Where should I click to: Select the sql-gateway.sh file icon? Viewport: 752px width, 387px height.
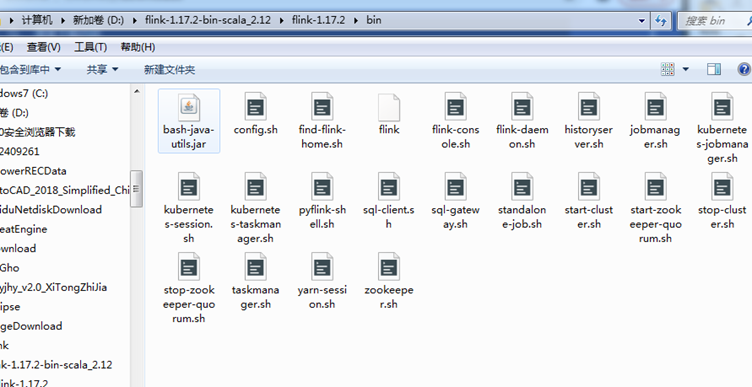(456, 187)
